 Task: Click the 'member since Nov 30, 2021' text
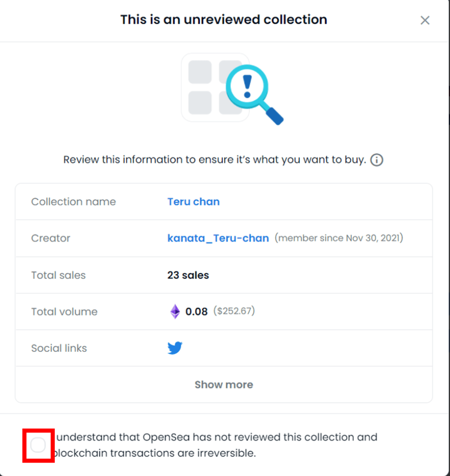(x=339, y=238)
